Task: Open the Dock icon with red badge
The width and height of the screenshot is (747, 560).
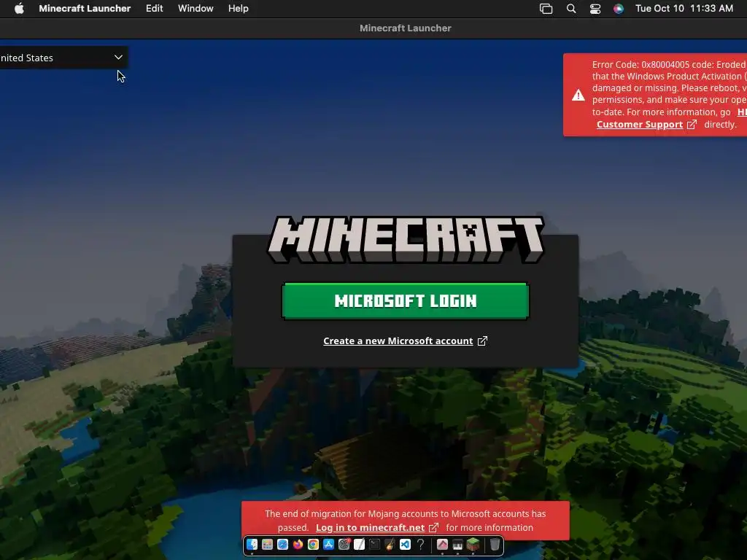Action: click(344, 544)
